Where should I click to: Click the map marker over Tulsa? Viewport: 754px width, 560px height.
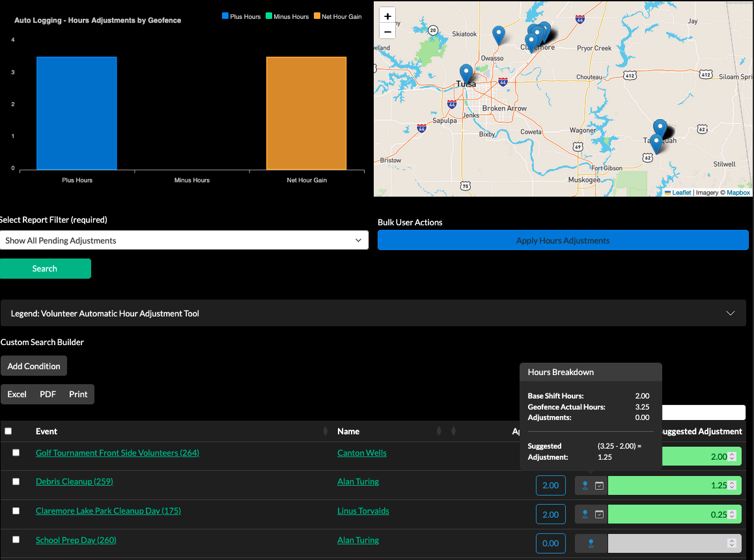point(466,74)
